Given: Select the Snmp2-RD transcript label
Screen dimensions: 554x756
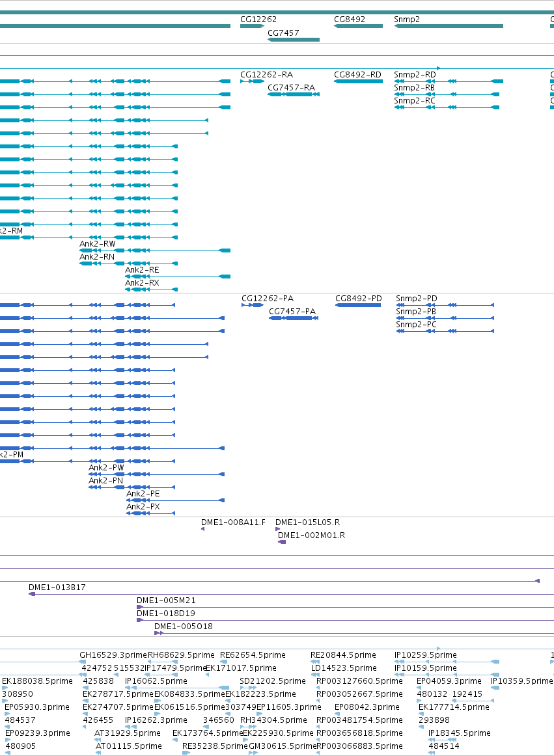Looking at the screenshot, I should click(415, 75).
